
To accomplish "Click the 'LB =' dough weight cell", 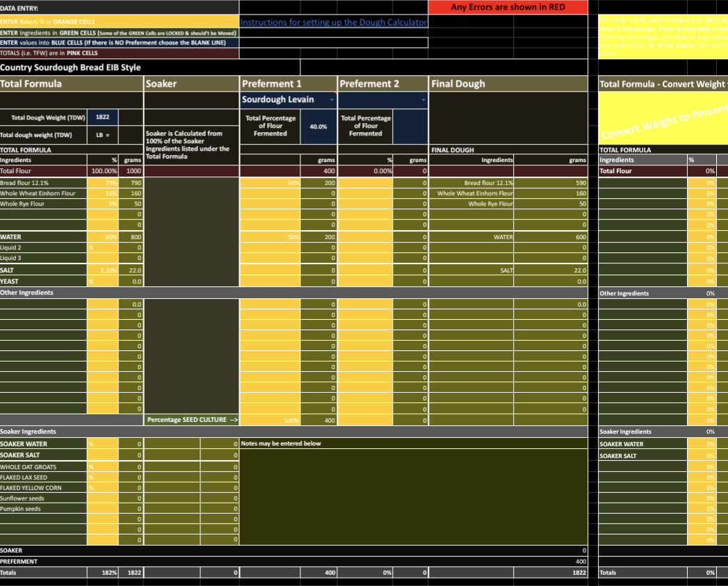I will (103, 135).
